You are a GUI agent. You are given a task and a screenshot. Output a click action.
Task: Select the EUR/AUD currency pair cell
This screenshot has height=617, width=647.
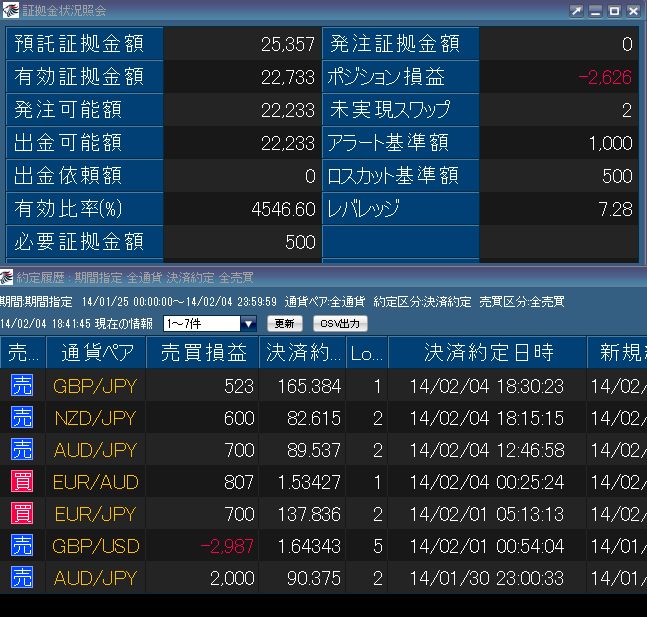tap(95, 482)
